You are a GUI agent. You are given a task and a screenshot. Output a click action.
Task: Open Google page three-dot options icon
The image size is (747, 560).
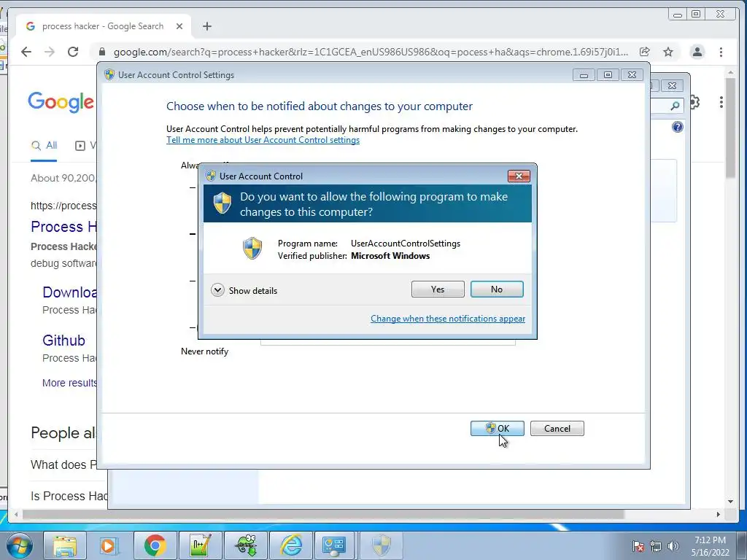pyautogui.click(x=721, y=102)
